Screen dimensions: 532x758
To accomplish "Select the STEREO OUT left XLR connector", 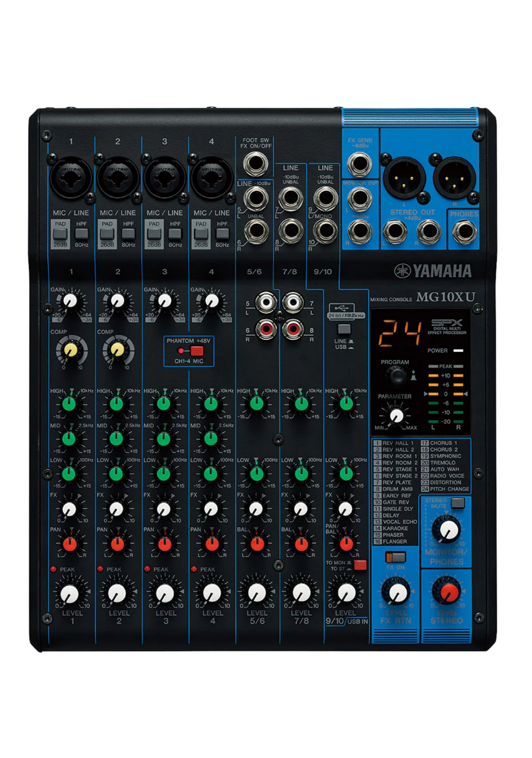I will (x=404, y=178).
